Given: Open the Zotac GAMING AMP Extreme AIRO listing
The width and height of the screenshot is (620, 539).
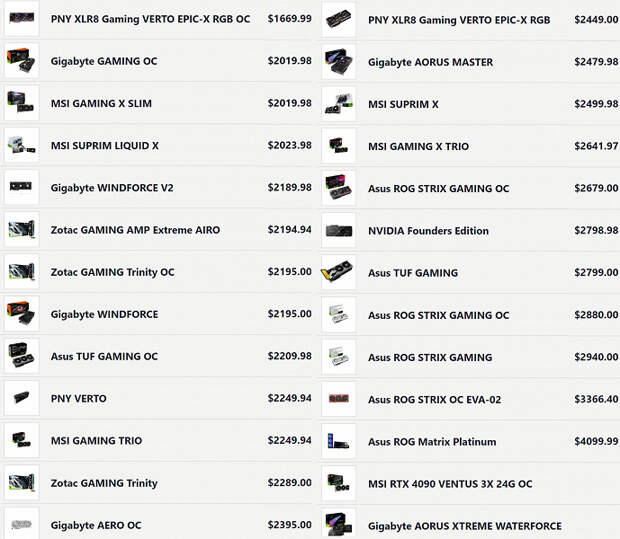Looking at the screenshot, I should [x=135, y=230].
